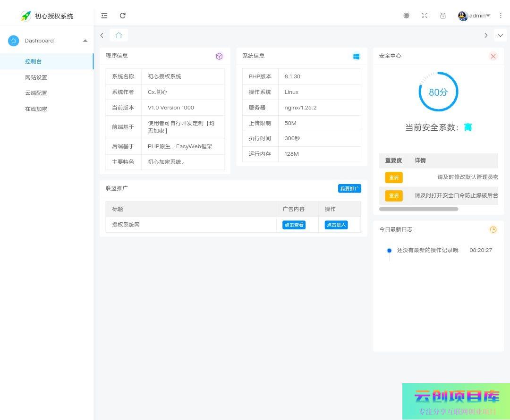Image resolution: width=510 pixels, height=420 pixels.
Task: Open the language globe icon
Action: 406,16
